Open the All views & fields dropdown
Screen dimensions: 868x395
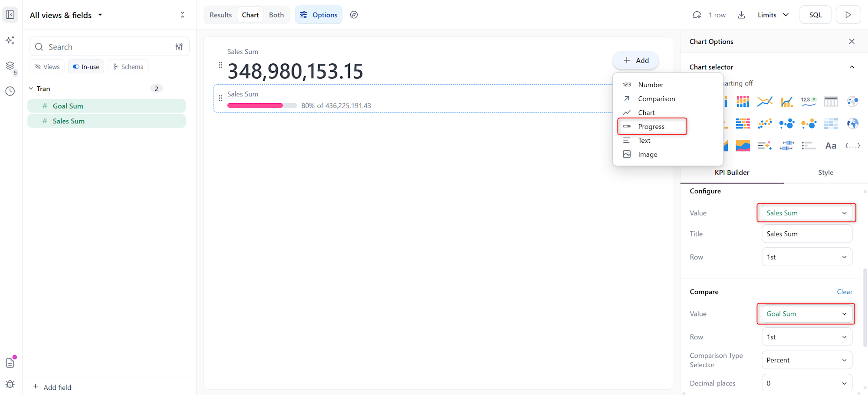click(66, 15)
